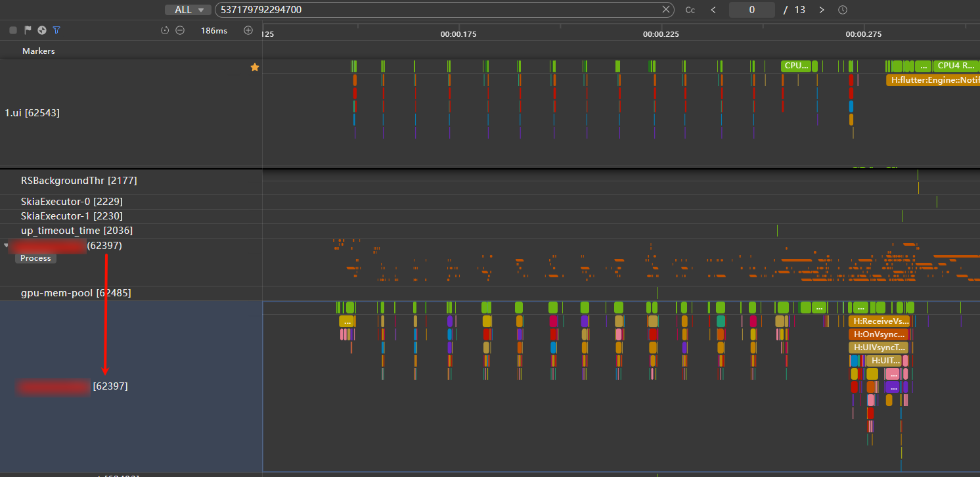The width and height of the screenshot is (980, 477).
Task: Select the H:UIT... slice
Action: coord(884,361)
